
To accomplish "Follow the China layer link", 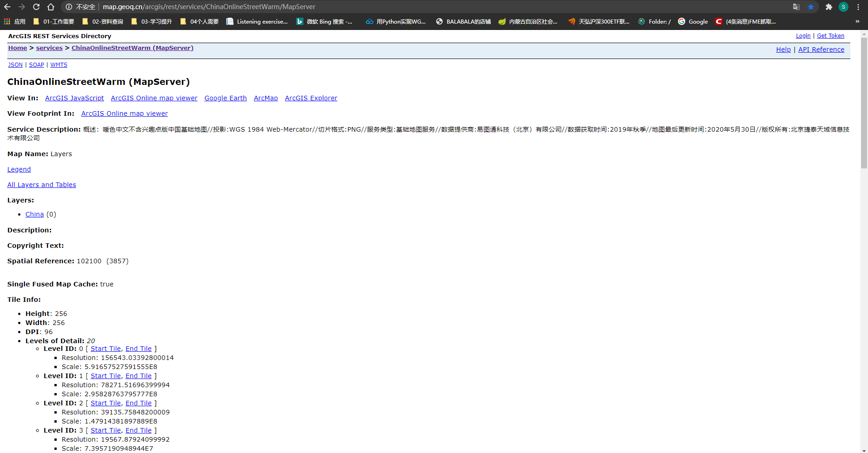I will point(34,214).
